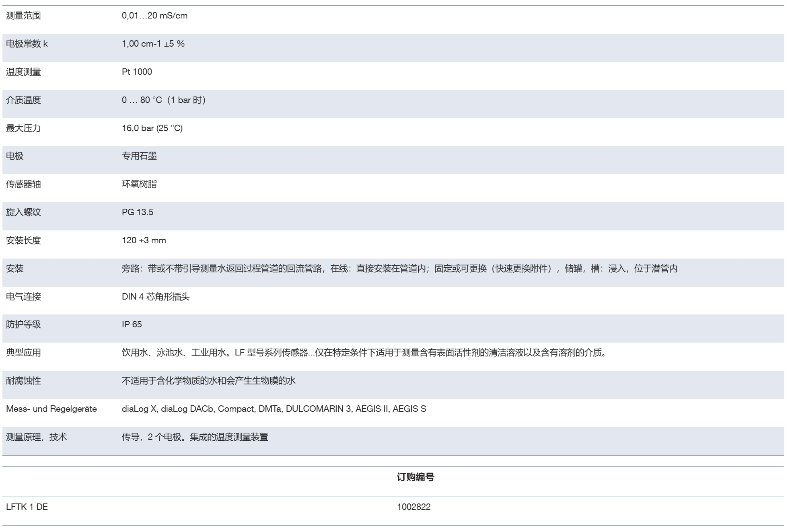The image size is (796, 532).
Task: Click the PG 13.5 value
Action: (138, 212)
